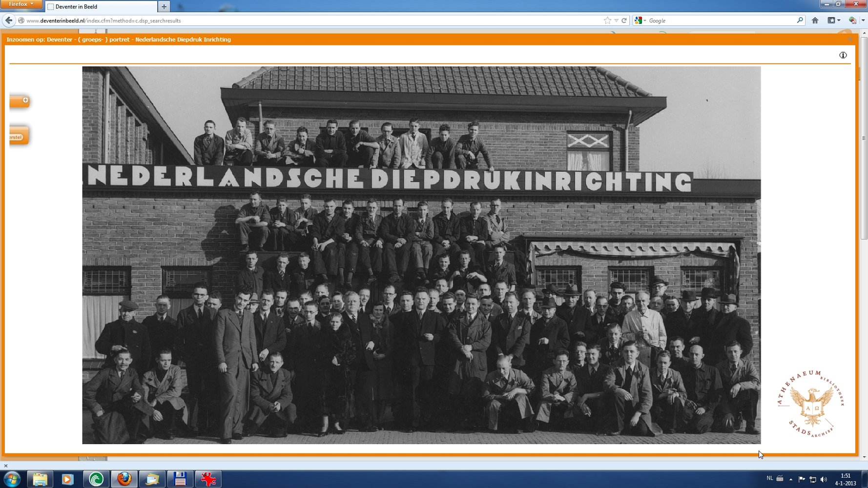Click the Nederlandsche Diepdruk group photo

(421, 255)
